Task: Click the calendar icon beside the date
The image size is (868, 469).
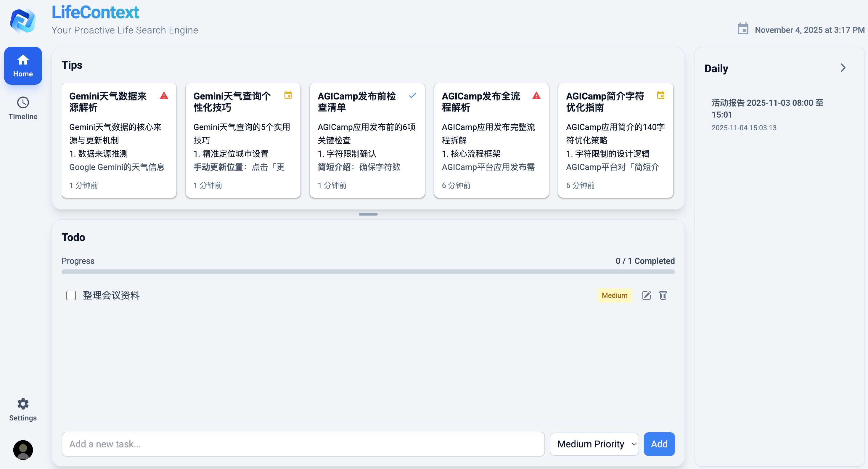Action: [x=744, y=29]
